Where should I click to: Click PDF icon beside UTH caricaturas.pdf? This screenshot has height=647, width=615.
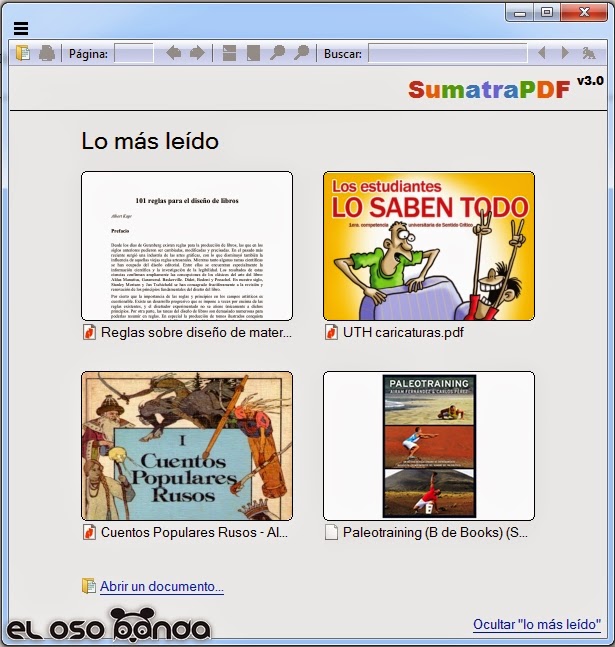coord(331,333)
